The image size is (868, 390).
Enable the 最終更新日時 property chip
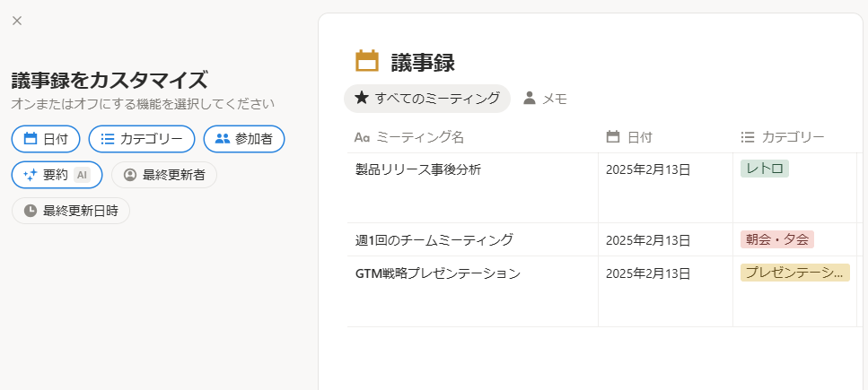tap(71, 211)
